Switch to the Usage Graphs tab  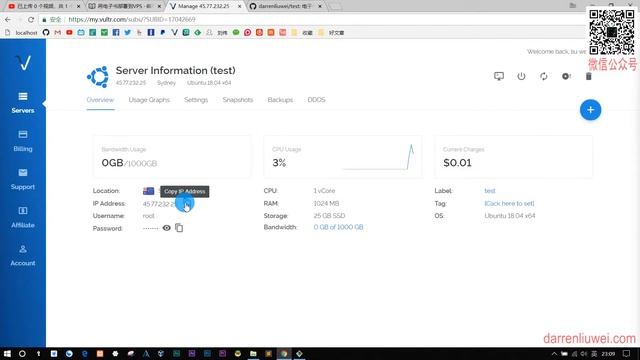tap(149, 100)
